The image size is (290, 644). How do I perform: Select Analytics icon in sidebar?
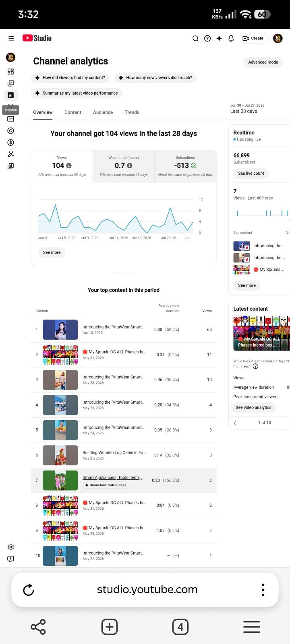tap(11, 95)
